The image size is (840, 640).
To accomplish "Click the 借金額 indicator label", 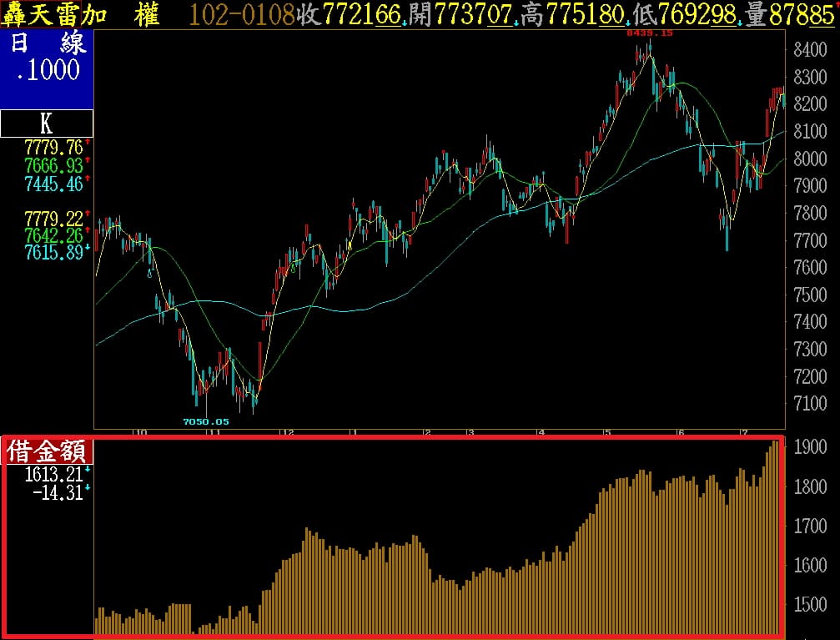I will pyautogui.click(x=47, y=452).
